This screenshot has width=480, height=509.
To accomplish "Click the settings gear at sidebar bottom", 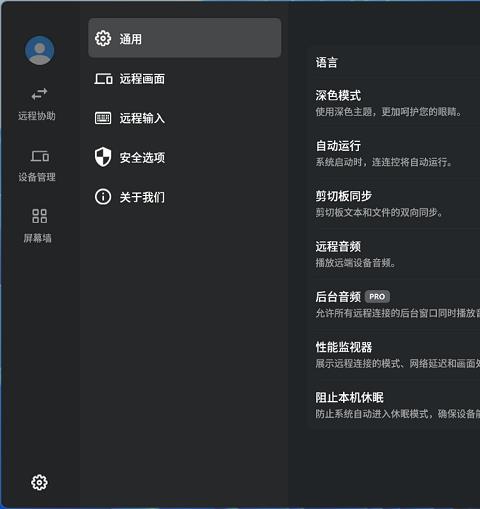I will click(x=39, y=482).
